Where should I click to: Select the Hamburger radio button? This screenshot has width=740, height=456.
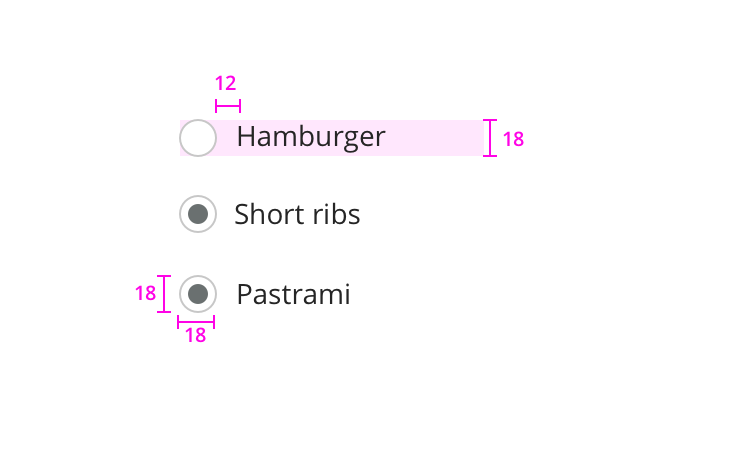click(x=198, y=138)
